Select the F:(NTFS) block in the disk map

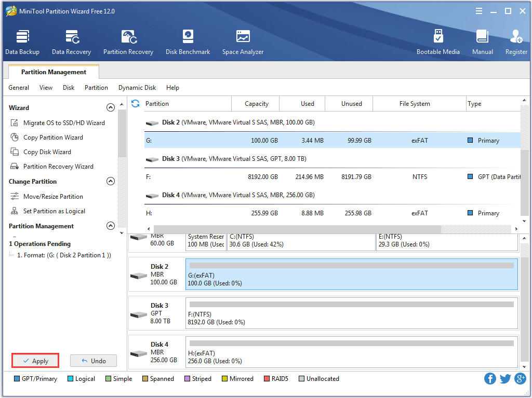click(352, 313)
